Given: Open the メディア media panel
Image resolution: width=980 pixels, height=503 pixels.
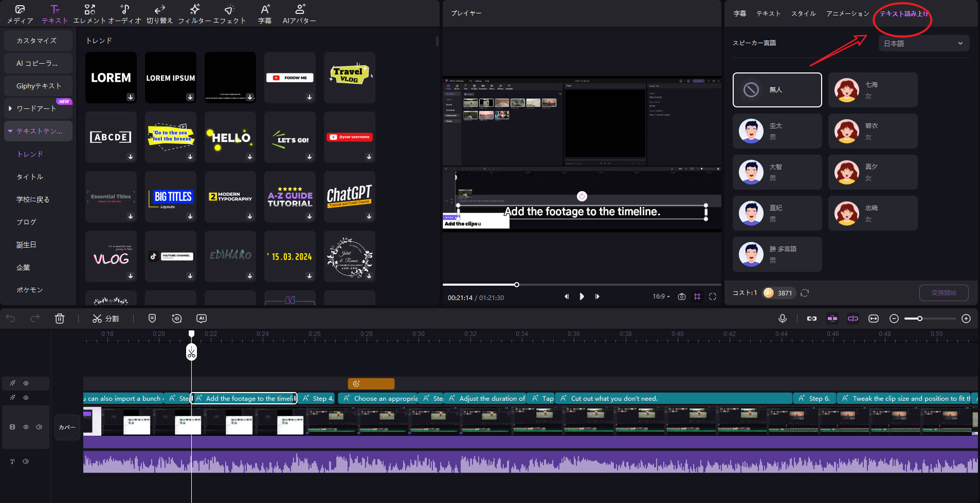Looking at the screenshot, I should (20, 14).
